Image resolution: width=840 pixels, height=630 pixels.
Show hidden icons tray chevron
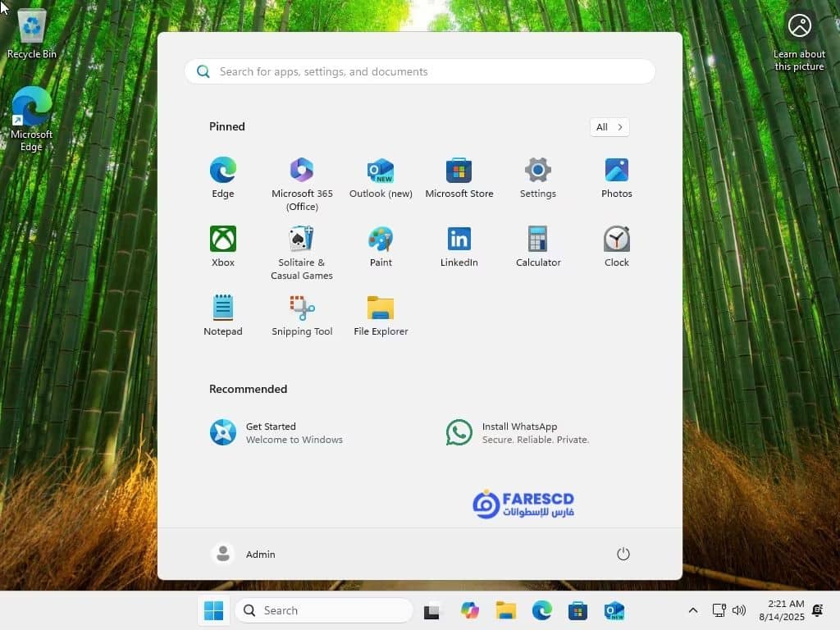coord(692,610)
